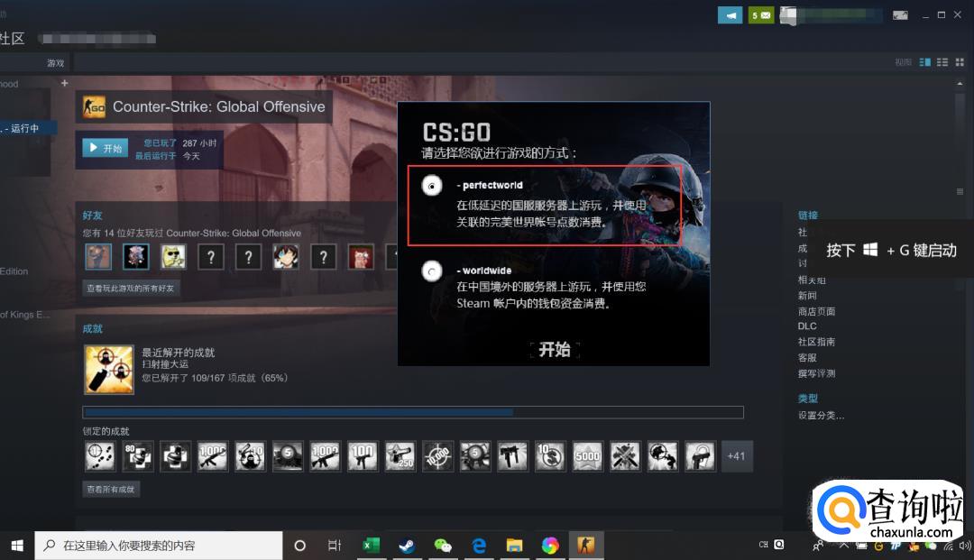
Task: Open the crosshair 10,000 locked achievement
Action: (x=437, y=456)
